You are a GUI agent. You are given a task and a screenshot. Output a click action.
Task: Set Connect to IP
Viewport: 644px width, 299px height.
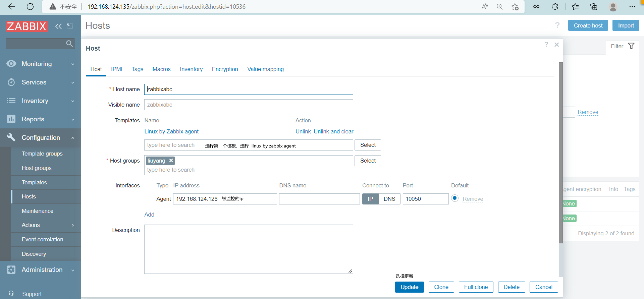point(370,199)
